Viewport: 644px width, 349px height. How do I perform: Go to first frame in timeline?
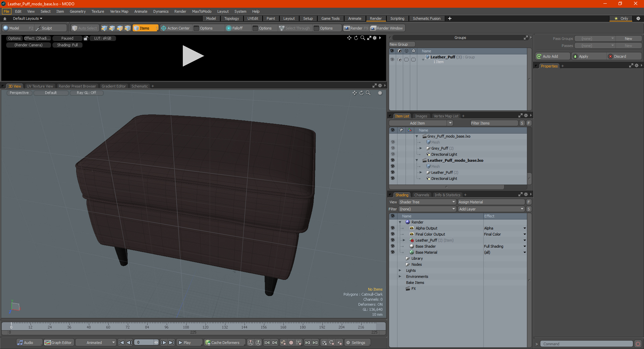tap(121, 343)
